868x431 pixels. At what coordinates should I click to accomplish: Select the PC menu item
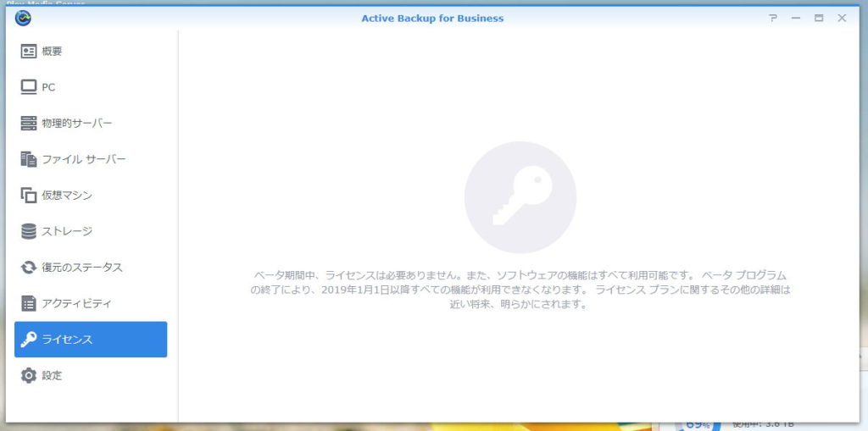(x=91, y=87)
